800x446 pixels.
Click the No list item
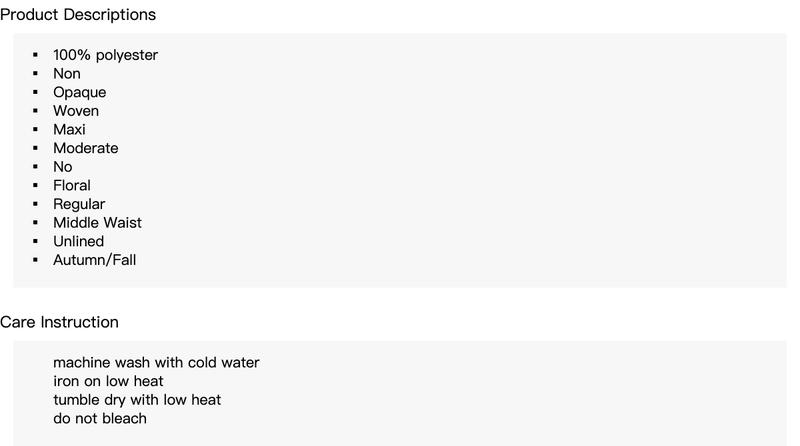point(63,167)
